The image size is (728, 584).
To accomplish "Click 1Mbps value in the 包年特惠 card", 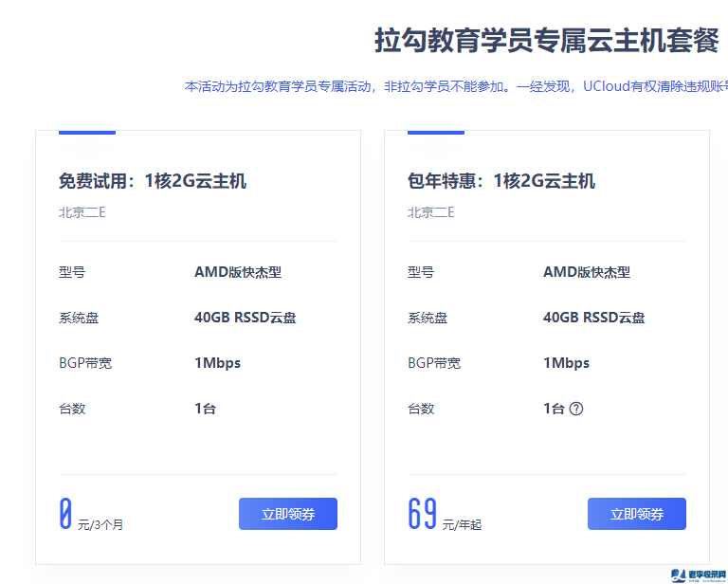I will (567, 363).
